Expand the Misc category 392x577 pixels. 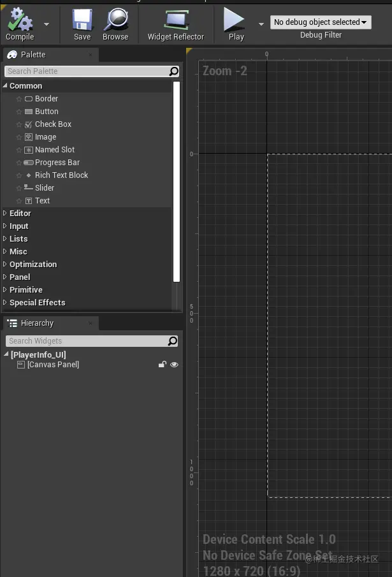point(5,251)
